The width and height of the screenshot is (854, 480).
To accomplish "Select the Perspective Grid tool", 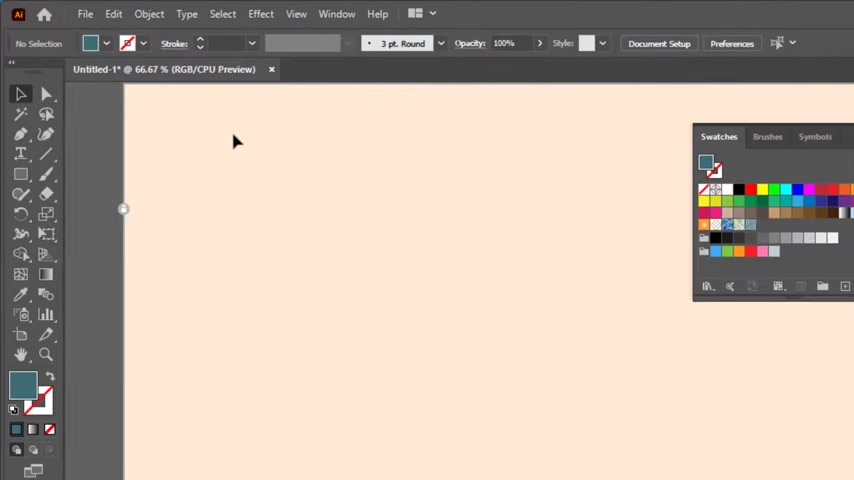I will tap(46, 254).
